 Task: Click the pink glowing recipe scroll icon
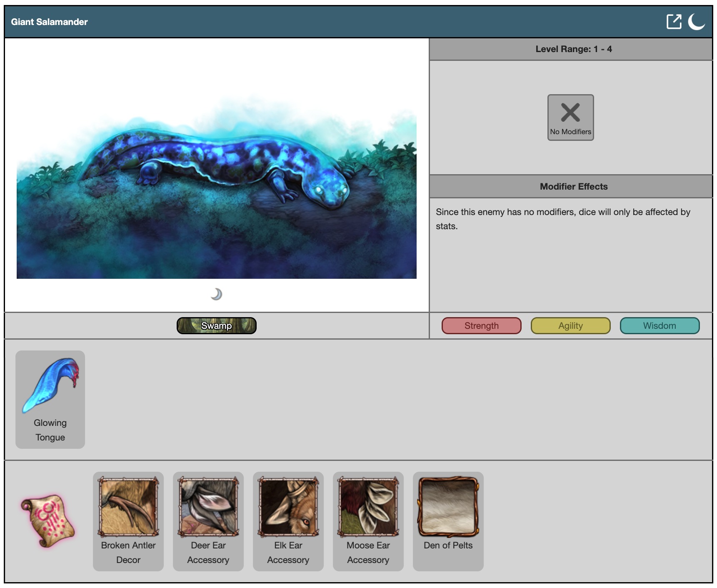tap(48, 520)
